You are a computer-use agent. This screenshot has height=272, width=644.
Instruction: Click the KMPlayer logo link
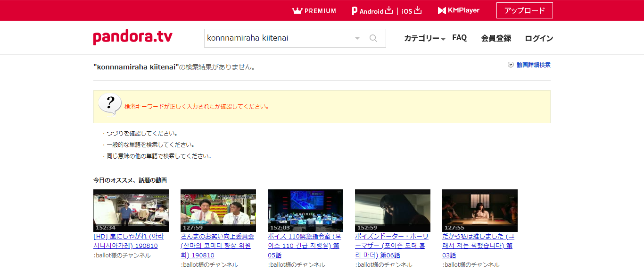coord(458,10)
